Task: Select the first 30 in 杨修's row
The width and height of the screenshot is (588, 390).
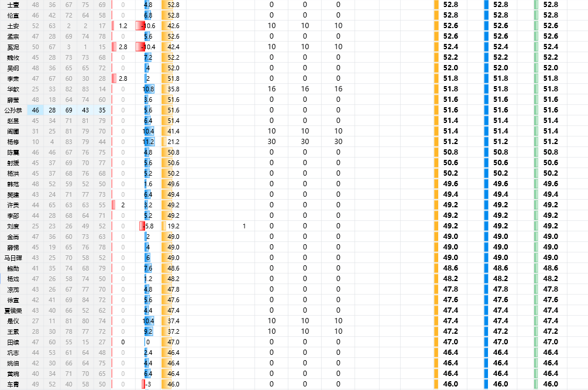Action: coord(271,142)
